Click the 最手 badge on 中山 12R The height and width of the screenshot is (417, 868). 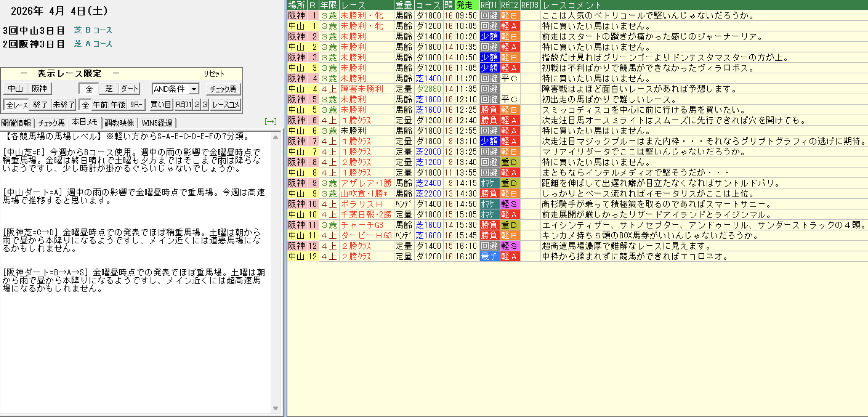(x=489, y=257)
